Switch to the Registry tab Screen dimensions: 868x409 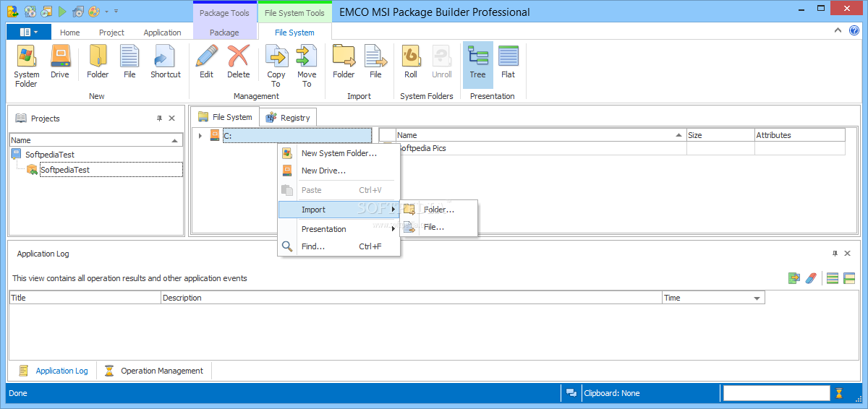(x=288, y=117)
